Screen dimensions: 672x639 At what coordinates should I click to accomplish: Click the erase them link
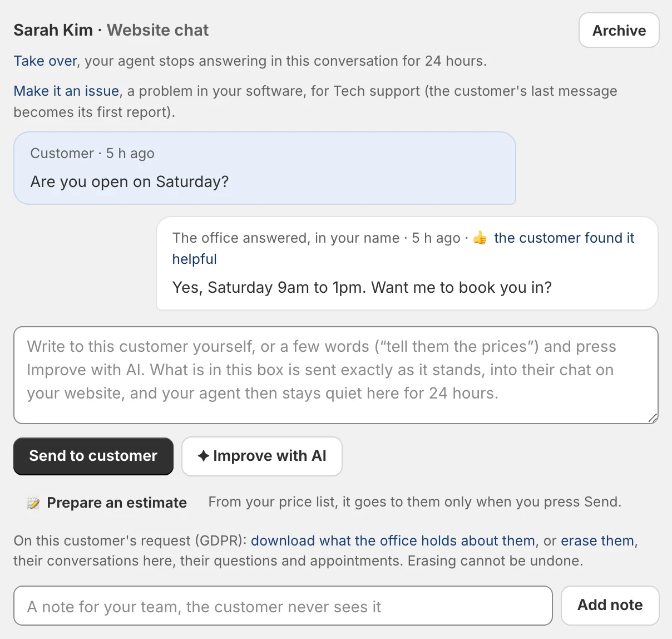[x=597, y=540]
